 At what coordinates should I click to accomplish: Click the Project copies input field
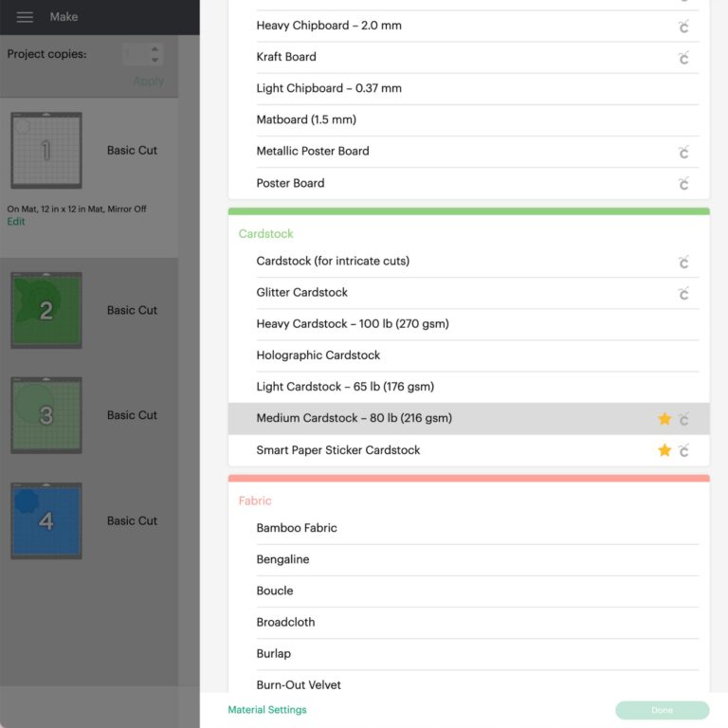tap(136, 55)
